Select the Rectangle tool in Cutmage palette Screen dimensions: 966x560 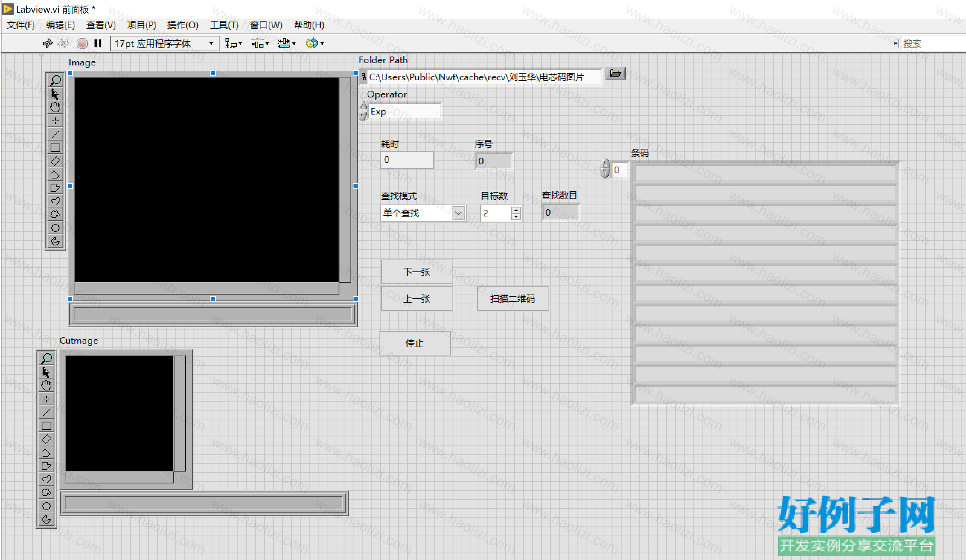click(x=47, y=426)
